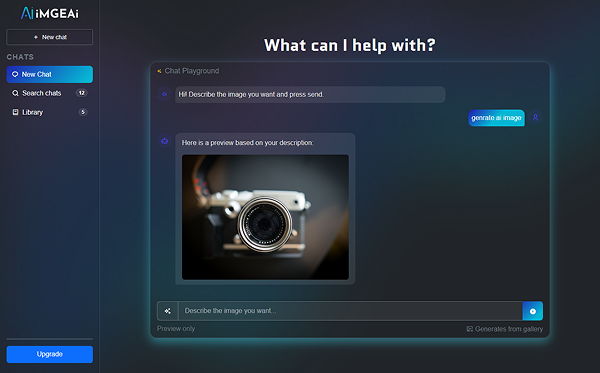Viewport: 600px width, 373px height.
Task: Click the magnifier icon next to Search chats
Action: pyautogui.click(x=15, y=93)
